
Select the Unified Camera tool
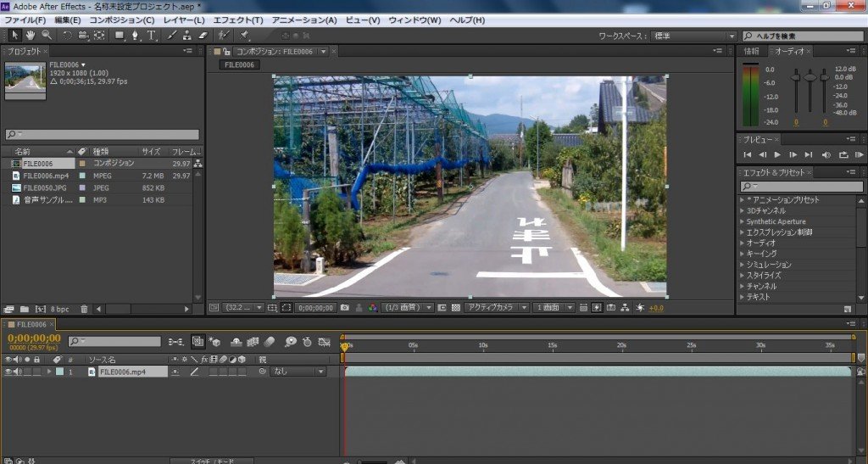[x=83, y=35]
